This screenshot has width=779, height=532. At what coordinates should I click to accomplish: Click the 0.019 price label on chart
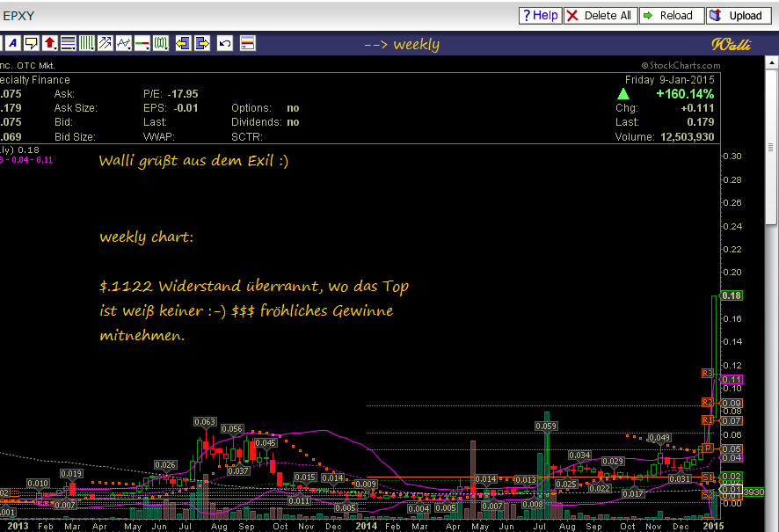(71, 474)
